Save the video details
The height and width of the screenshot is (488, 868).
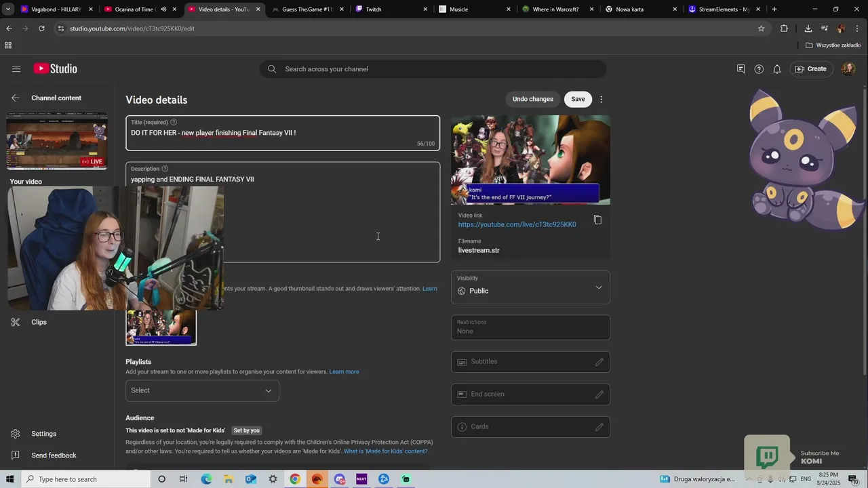[x=578, y=99]
